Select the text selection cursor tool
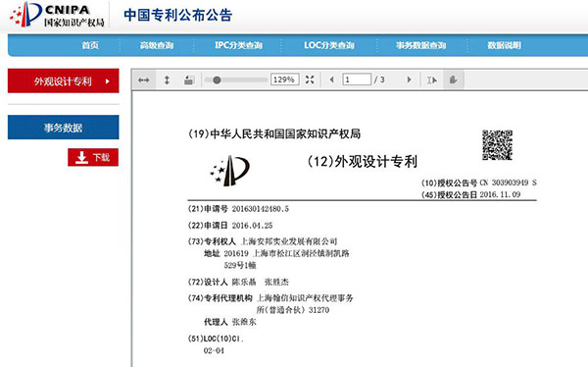588x367 pixels. [432, 80]
